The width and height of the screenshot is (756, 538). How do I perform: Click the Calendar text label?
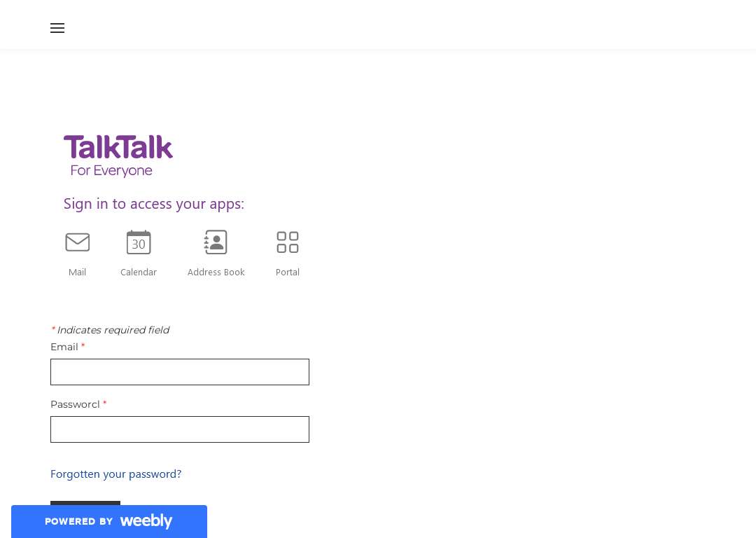[139, 272]
